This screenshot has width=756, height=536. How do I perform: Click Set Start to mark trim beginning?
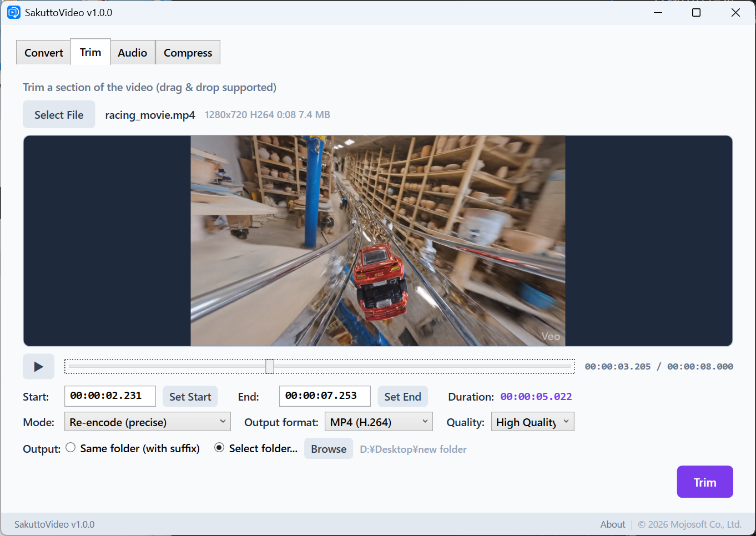(190, 397)
